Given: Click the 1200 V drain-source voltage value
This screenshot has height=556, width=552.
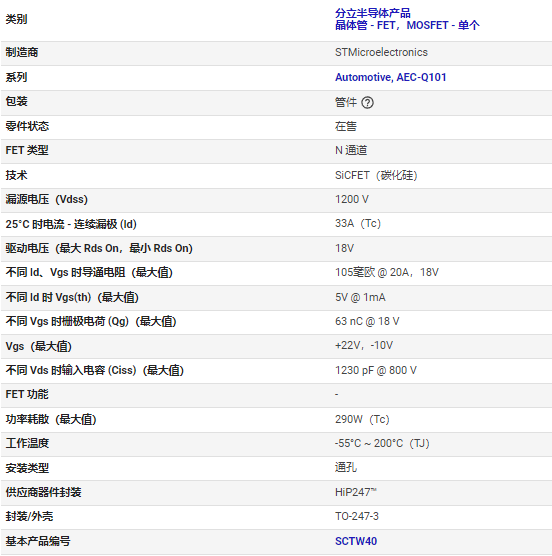Looking at the screenshot, I should (352, 199).
